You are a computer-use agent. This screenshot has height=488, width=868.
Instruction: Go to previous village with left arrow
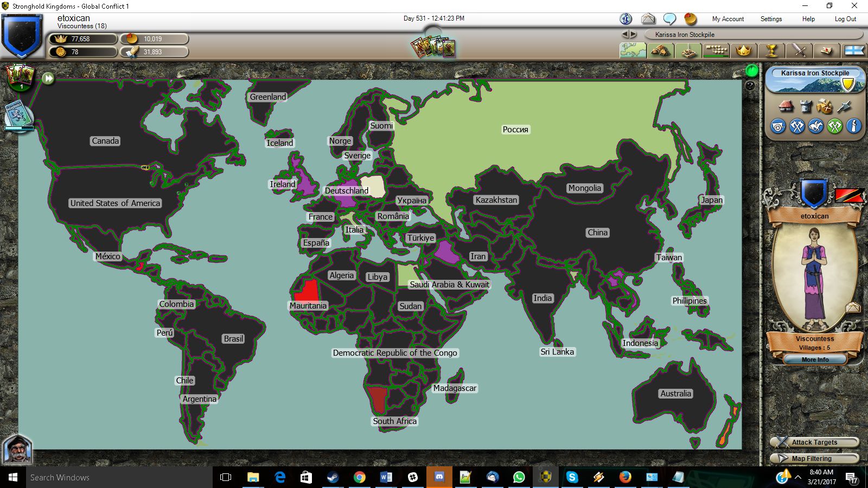pos(625,34)
